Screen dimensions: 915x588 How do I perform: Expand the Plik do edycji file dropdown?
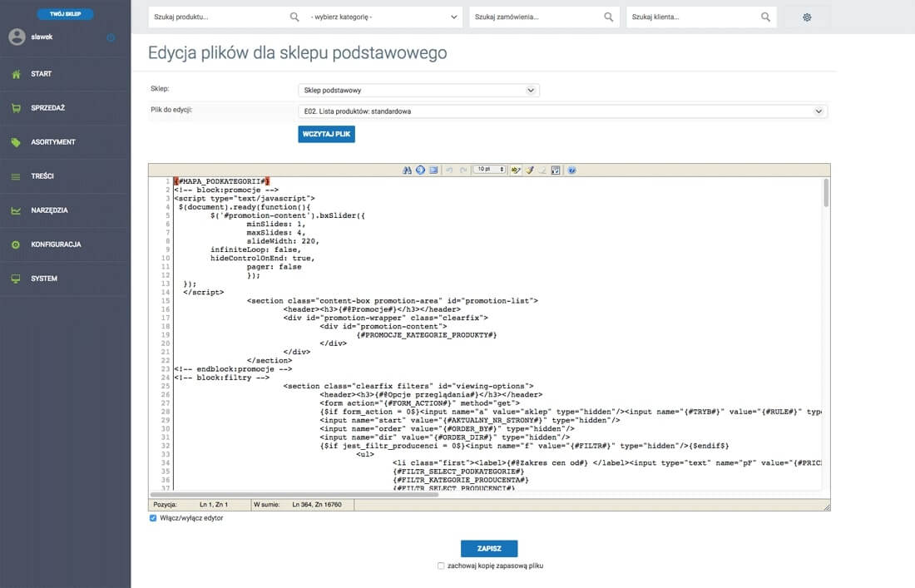pos(562,111)
